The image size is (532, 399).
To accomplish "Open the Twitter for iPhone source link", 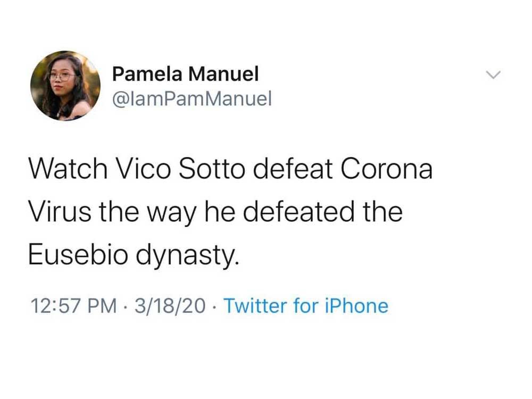I will 305,306.
